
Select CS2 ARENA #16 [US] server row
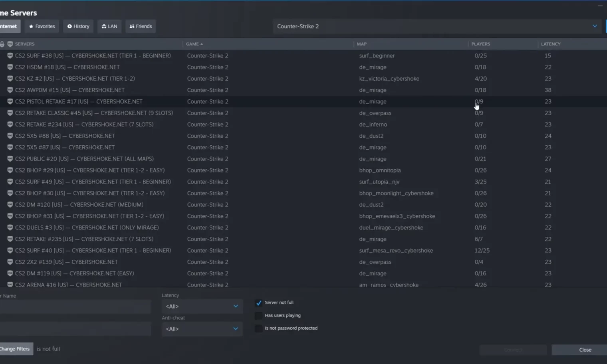point(303,285)
